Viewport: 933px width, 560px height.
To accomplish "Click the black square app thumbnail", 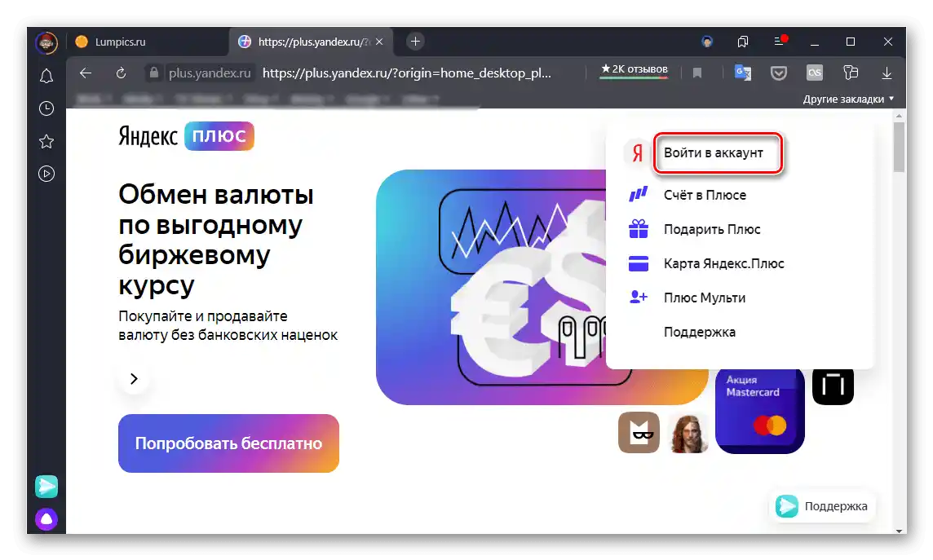I will click(x=833, y=386).
